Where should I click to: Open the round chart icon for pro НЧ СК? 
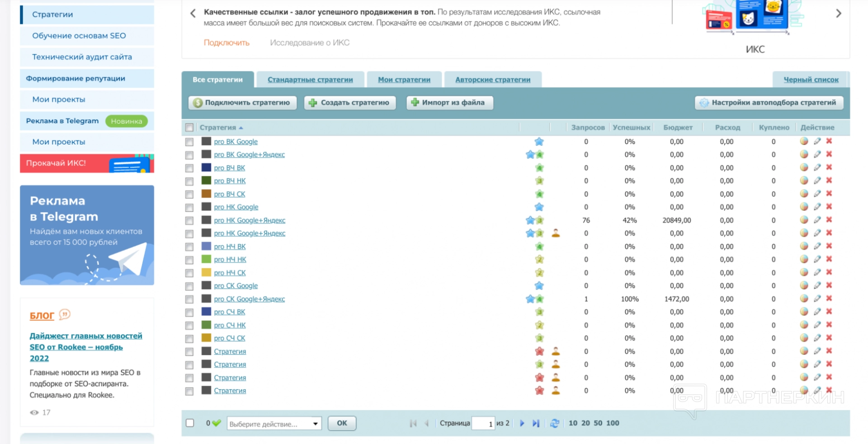click(804, 272)
